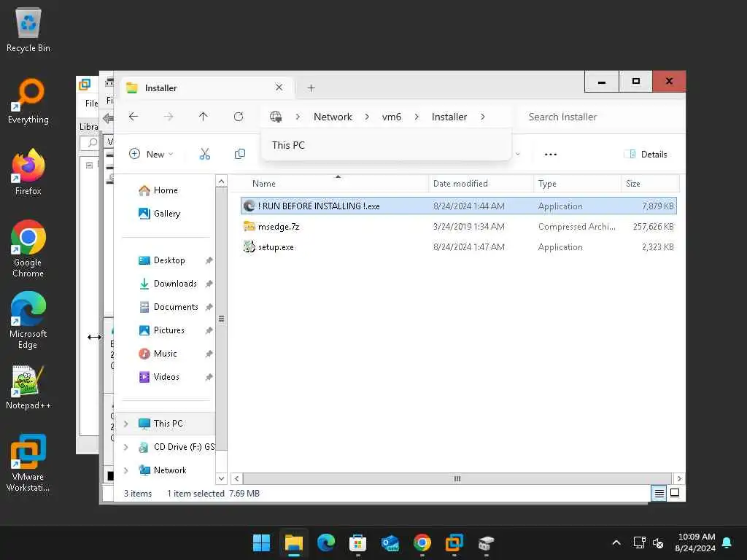Switch to large thumbnails view icon

coord(675,494)
